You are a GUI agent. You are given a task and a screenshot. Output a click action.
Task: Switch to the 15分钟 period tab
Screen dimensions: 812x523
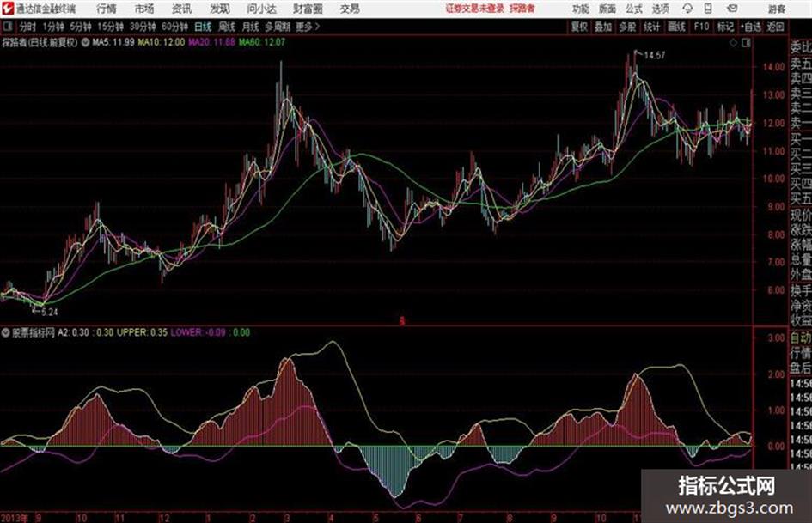[111, 27]
